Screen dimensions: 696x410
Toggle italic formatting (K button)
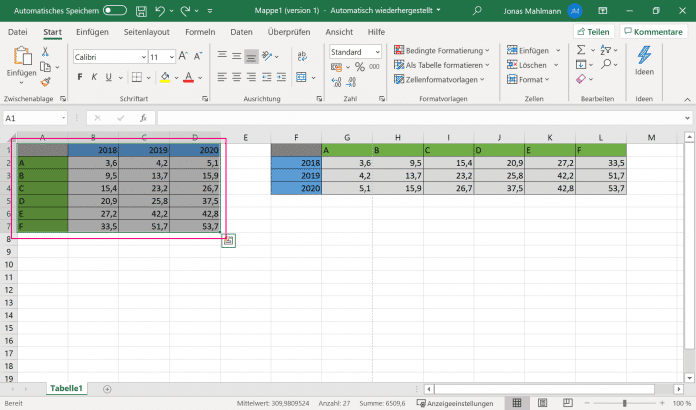94,77
